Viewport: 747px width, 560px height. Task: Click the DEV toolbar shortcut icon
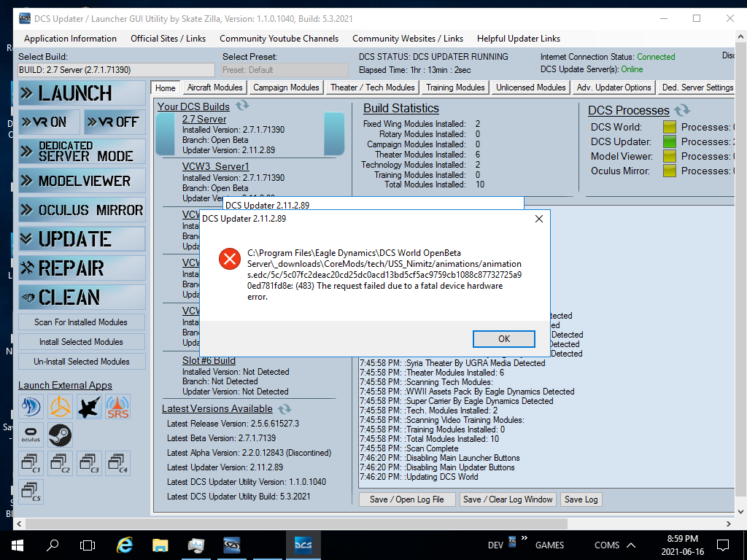(x=513, y=542)
